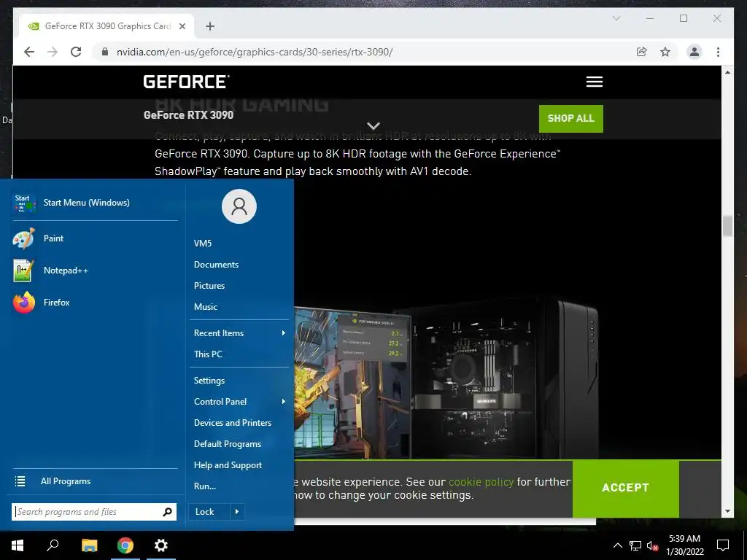Click the muted volume icon in tray
747x560 pixels.
(x=652, y=545)
